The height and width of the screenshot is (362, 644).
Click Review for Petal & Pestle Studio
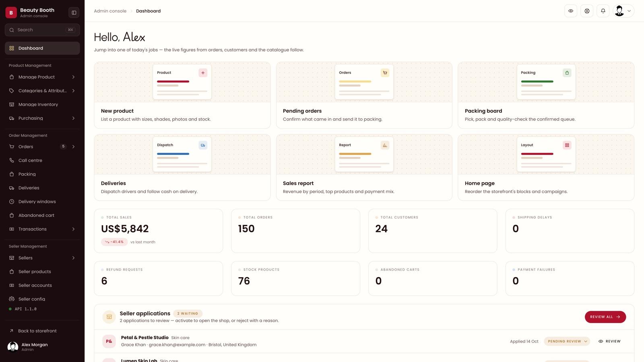609,341
